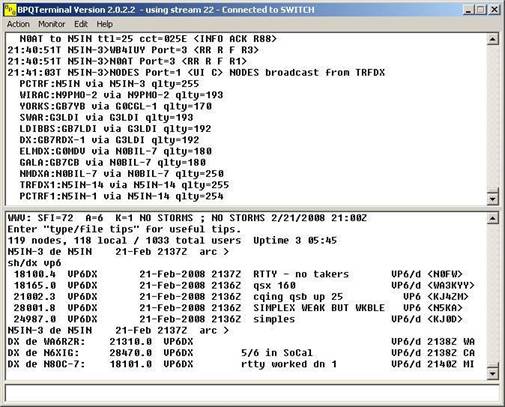Image resolution: width=505 pixels, height=407 pixels.
Task: Click the line 'NMDXA:N0BIL-7 via N0BIL-7 qlty=250'
Action: tap(121, 174)
